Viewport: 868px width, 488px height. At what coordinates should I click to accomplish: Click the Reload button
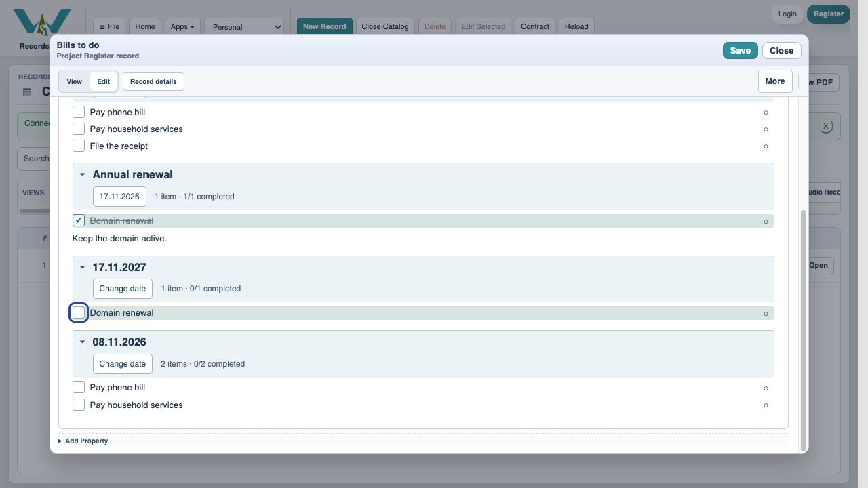[x=576, y=26]
